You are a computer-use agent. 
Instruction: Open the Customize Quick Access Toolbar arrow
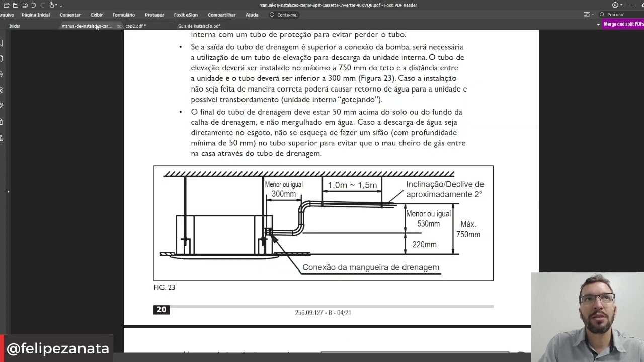point(61,6)
